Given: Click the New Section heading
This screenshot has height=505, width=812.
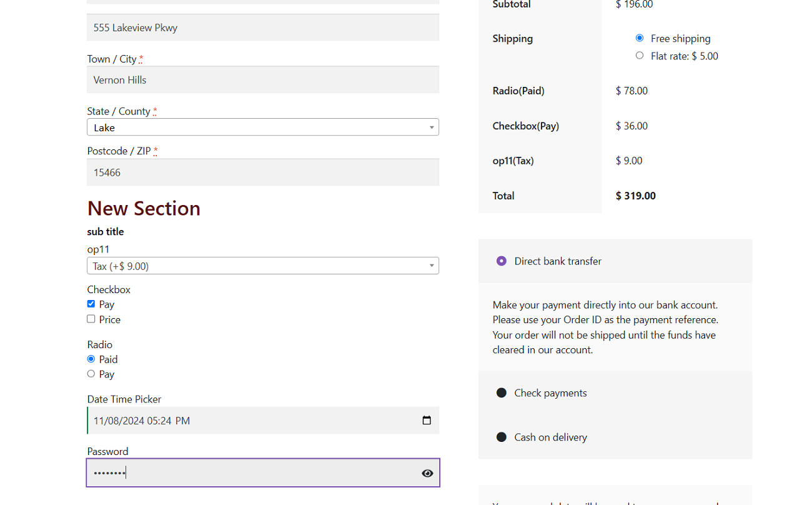Looking at the screenshot, I should click(144, 208).
